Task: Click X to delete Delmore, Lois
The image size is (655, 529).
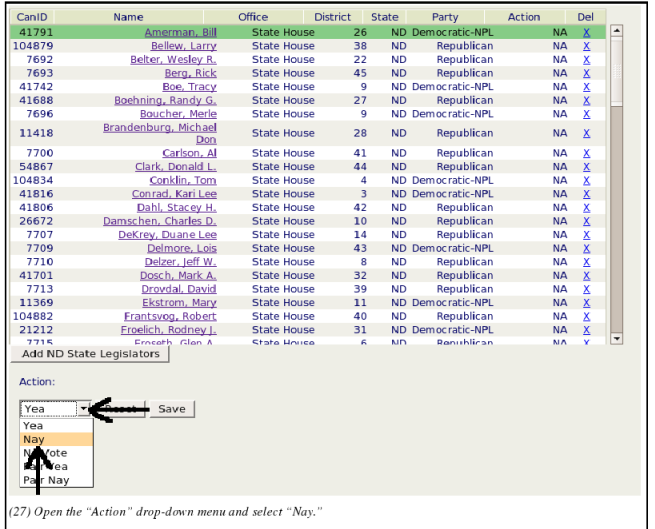Action: (586, 248)
